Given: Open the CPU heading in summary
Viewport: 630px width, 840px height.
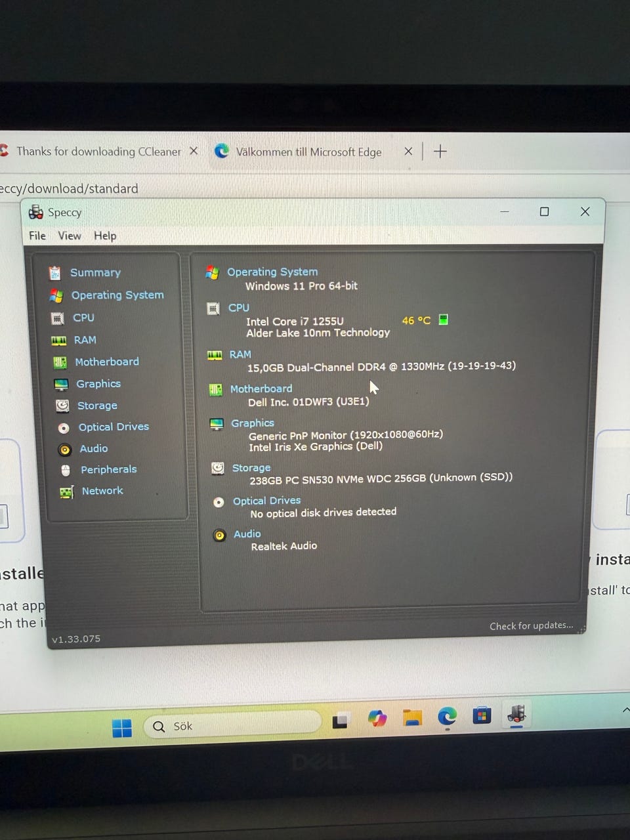Looking at the screenshot, I should [239, 308].
